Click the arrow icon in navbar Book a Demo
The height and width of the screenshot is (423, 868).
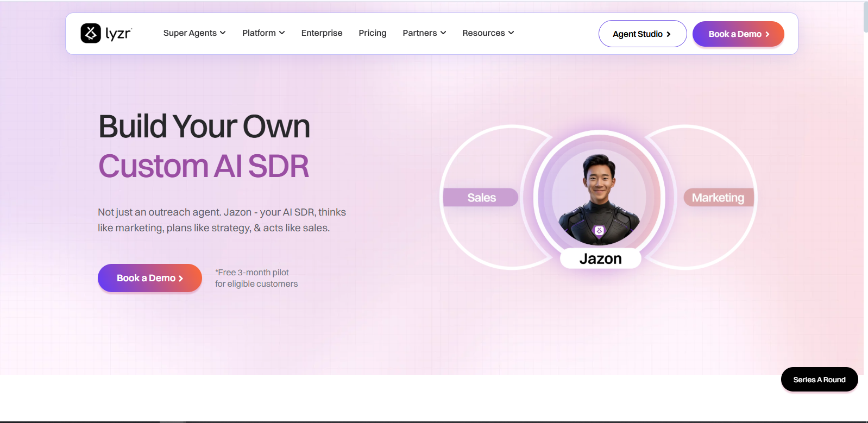coord(768,34)
